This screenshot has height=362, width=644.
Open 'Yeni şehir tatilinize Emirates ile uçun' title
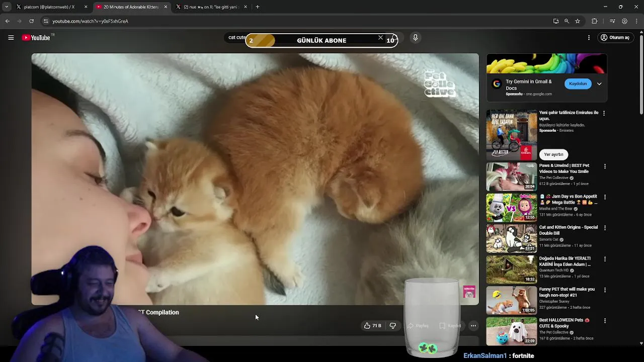569,116
